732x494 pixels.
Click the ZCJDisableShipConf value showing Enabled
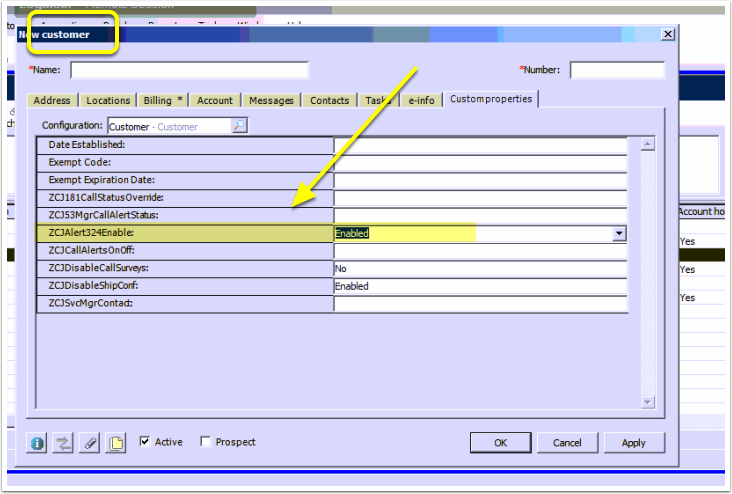point(481,286)
